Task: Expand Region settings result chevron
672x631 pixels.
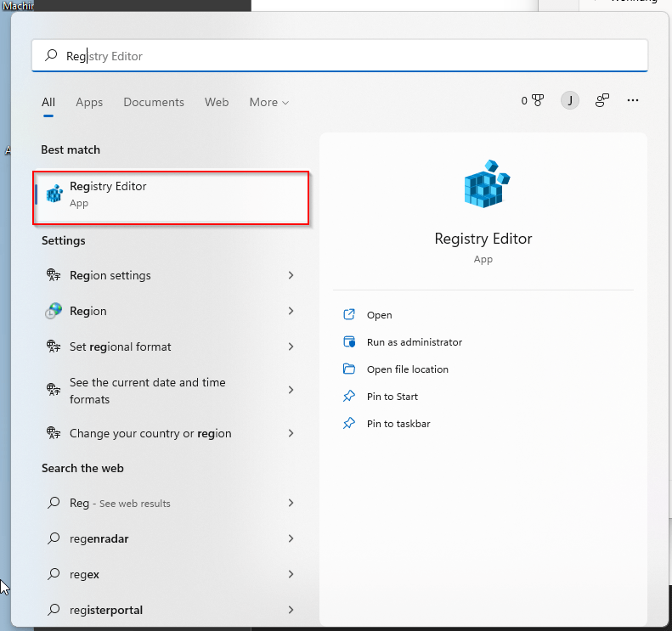Action: pos(291,275)
